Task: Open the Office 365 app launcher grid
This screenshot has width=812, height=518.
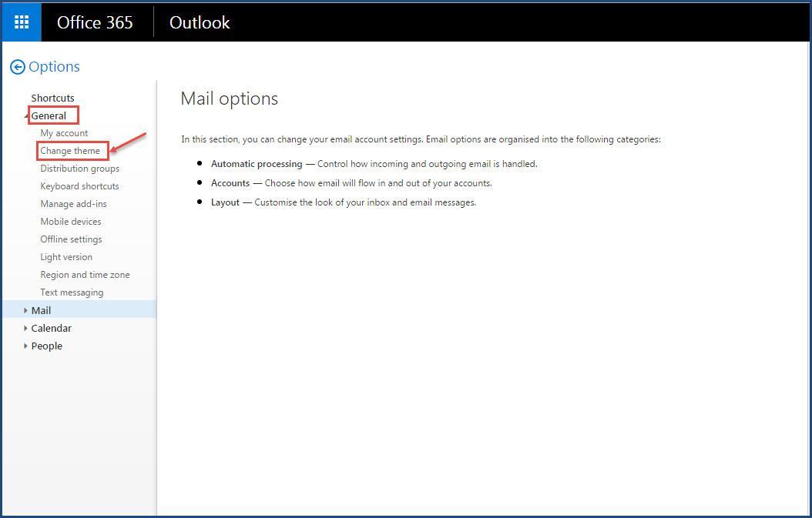Action: coord(20,22)
